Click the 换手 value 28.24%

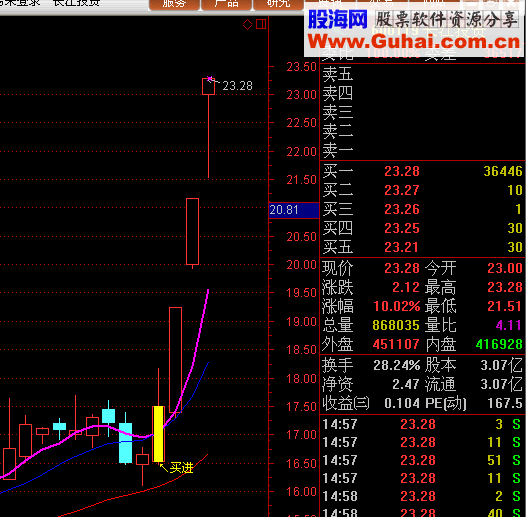click(x=397, y=365)
